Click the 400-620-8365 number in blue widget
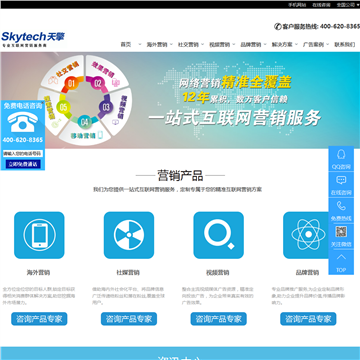Screen dimensions: 360x360 coord(23,140)
